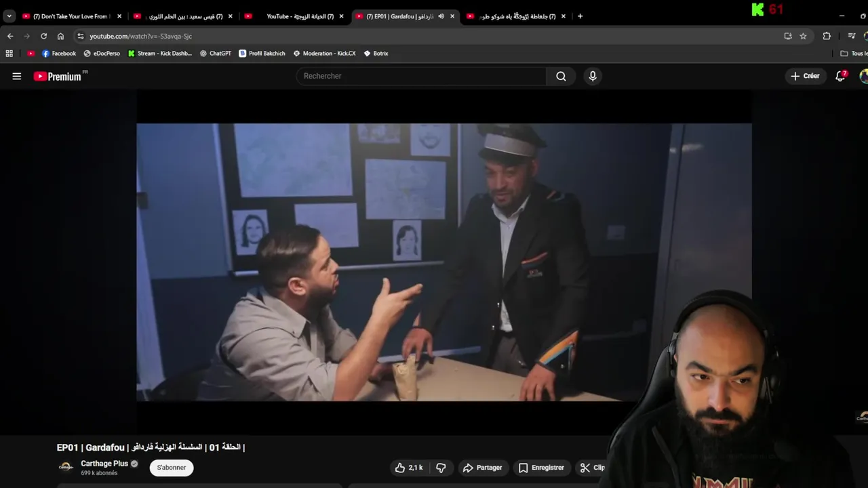868x488 pixels.
Task: Create a Clip of the video
Action: tap(593, 468)
